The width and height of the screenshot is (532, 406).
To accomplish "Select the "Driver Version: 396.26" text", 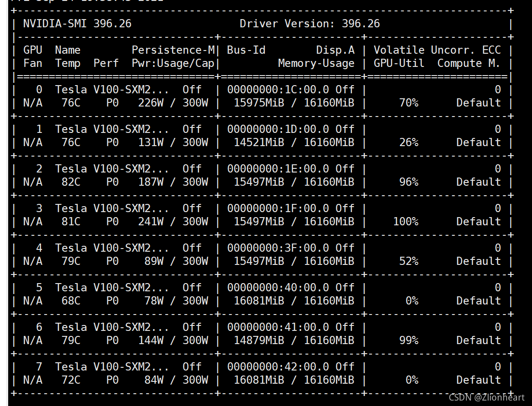I will coord(310,23).
